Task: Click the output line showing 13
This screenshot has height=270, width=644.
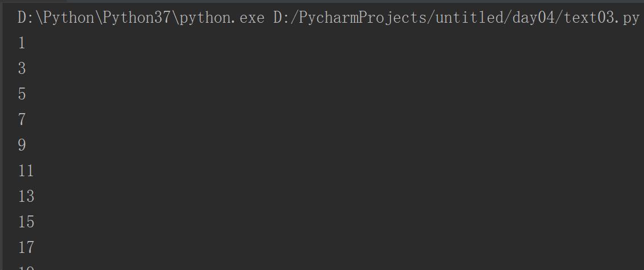Action: coord(26,197)
